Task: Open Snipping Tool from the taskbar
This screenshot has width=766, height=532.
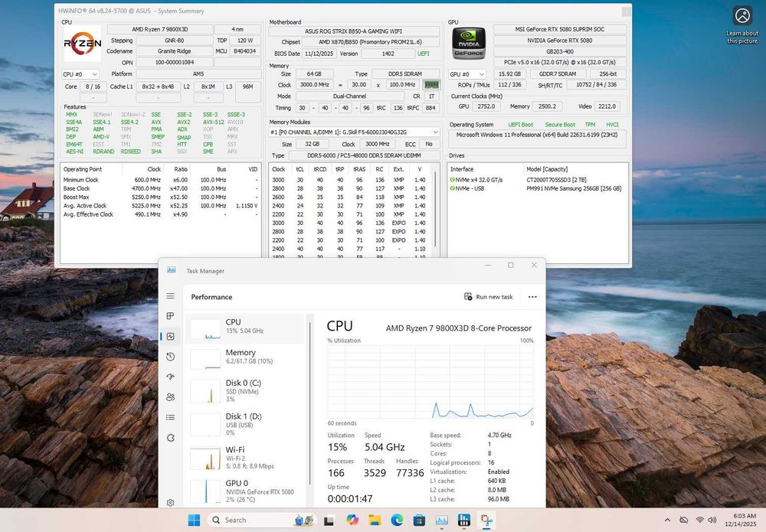Action: [x=486, y=521]
